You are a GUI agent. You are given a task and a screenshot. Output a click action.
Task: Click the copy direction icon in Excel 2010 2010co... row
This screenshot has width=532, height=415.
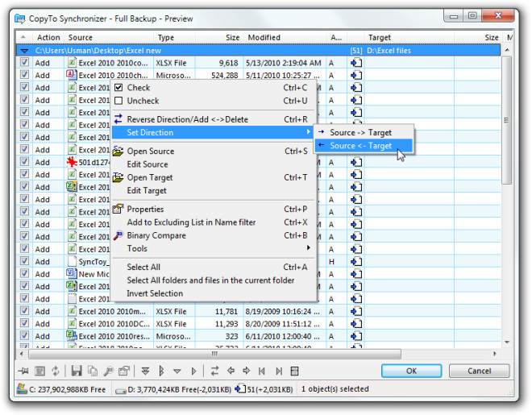(356, 63)
